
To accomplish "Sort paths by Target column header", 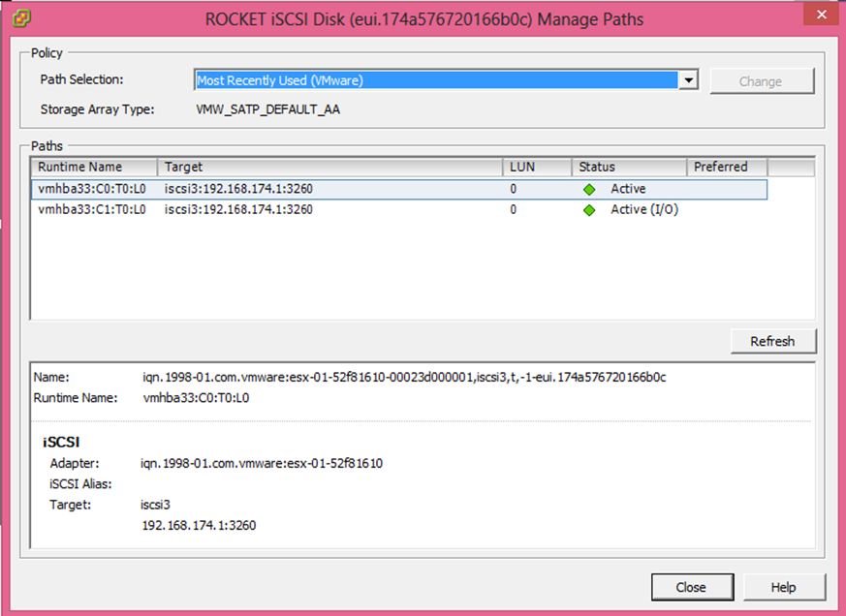I will click(x=329, y=167).
